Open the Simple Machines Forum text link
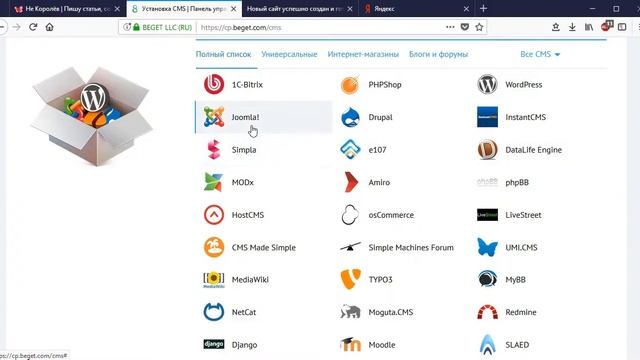 (411, 247)
